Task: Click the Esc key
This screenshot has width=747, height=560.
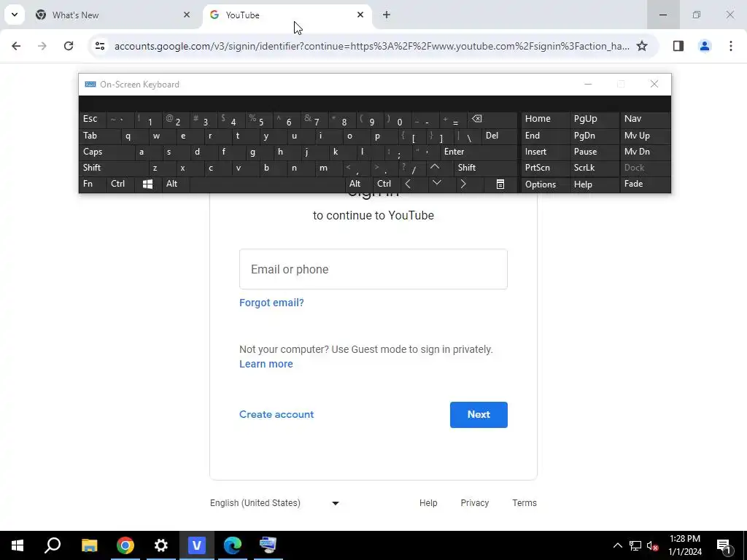Action: (x=93, y=119)
